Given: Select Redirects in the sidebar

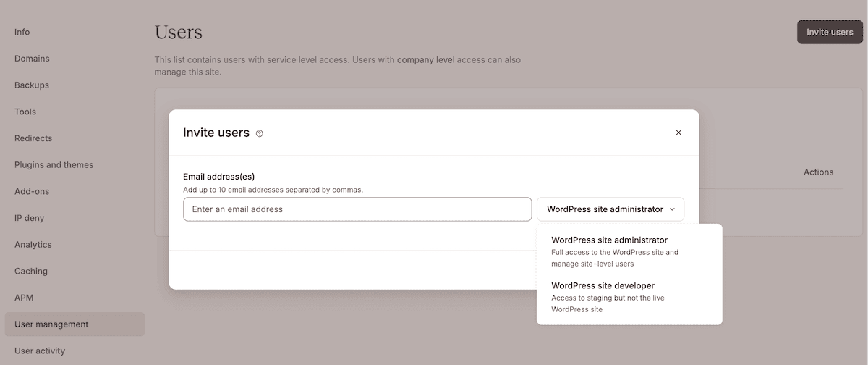Looking at the screenshot, I should (x=33, y=138).
